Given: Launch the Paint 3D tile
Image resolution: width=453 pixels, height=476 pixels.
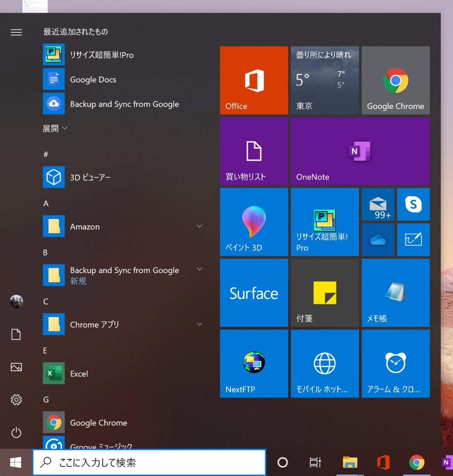Looking at the screenshot, I should pos(254,222).
